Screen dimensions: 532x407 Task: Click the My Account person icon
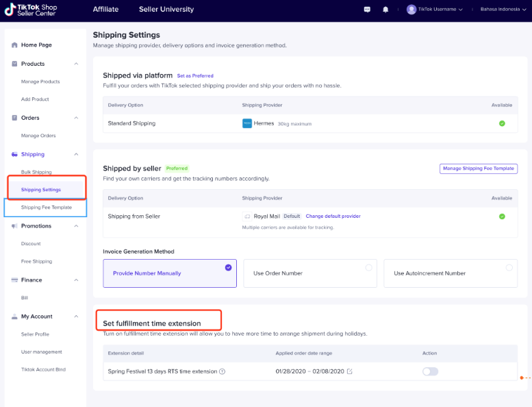pyautogui.click(x=14, y=317)
